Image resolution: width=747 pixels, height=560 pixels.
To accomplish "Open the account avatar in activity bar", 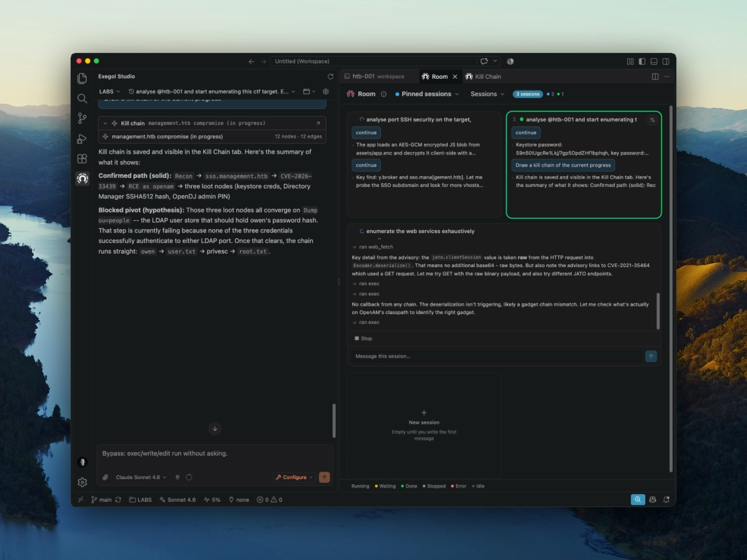I will tap(82, 462).
